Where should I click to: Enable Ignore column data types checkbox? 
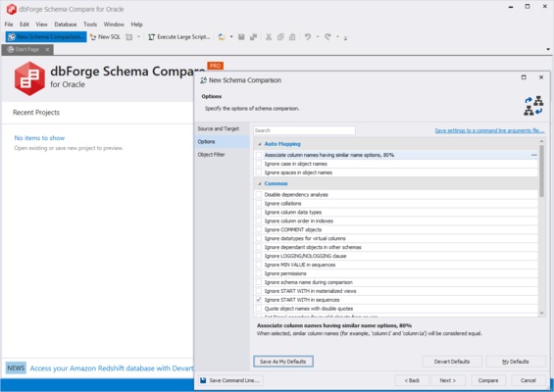259,212
